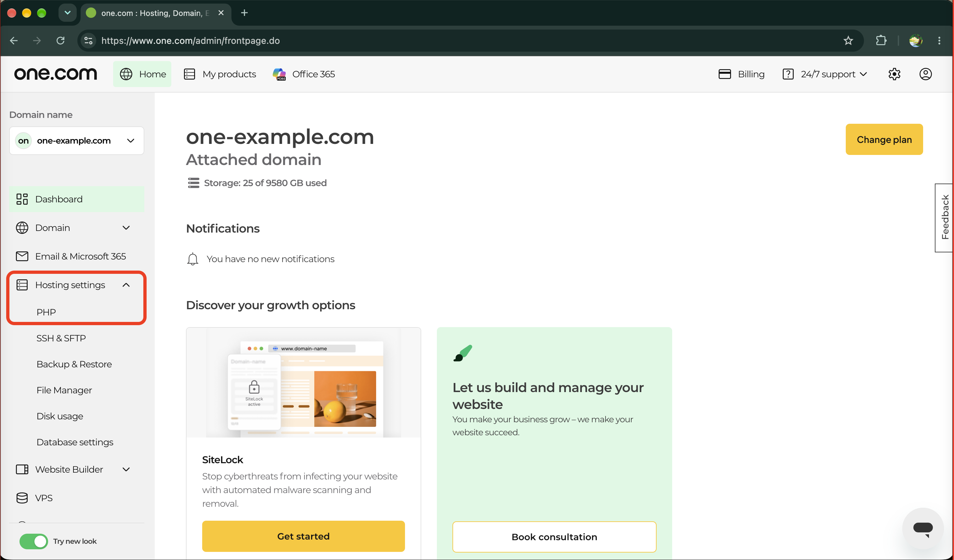Open the Feedback side tab

tap(944, 218)
